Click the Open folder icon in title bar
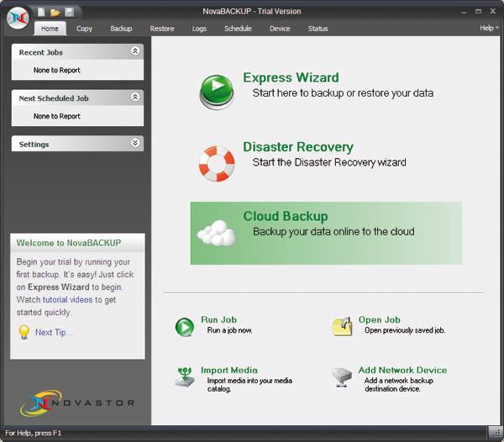 tap(55, 13)
